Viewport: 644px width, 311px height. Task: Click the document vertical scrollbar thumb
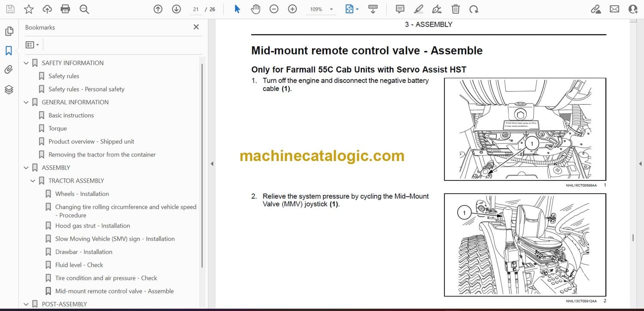633,238
